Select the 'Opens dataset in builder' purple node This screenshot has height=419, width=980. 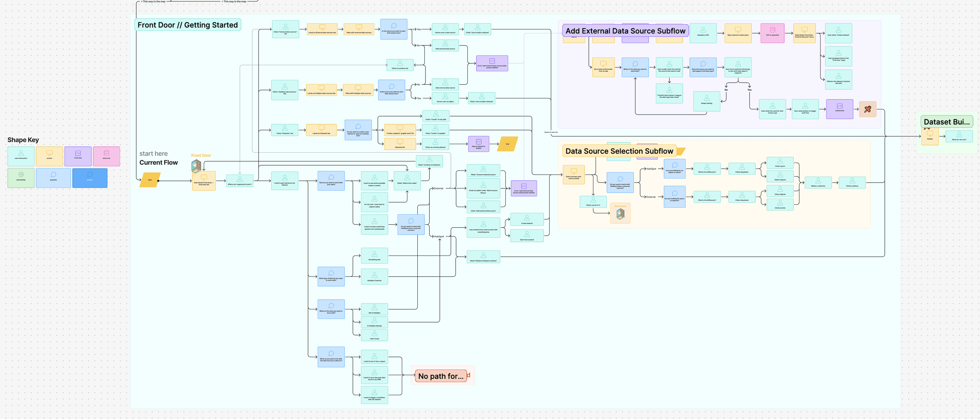point(479,144)
